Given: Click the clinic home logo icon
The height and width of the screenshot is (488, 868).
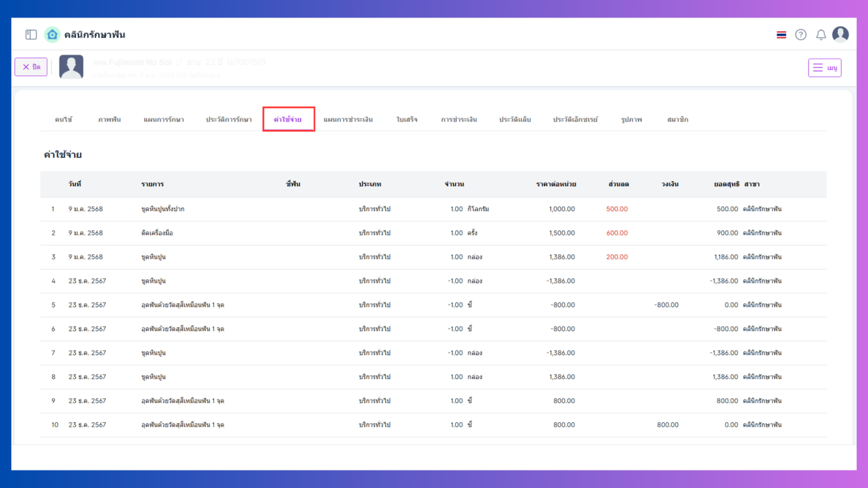Looking at the screenshot, I should pyautogui.click(x=52, y=35).
